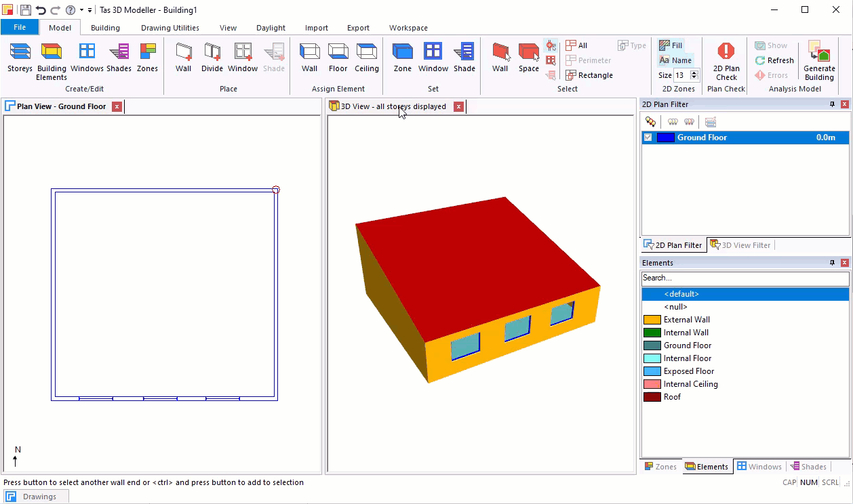The width and height of the screenshot is (853, 504).
Task: Decrease 2D Zones size with down arrow
Action: coord(694,78)
